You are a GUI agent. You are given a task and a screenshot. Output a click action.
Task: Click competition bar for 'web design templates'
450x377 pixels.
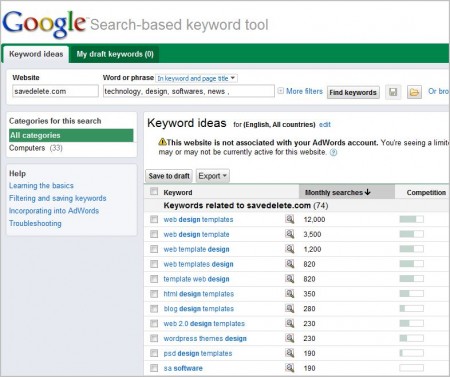(x=412, y=219)
